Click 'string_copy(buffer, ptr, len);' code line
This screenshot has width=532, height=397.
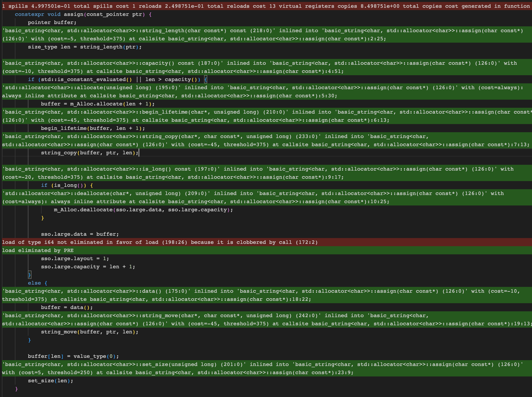90,153
